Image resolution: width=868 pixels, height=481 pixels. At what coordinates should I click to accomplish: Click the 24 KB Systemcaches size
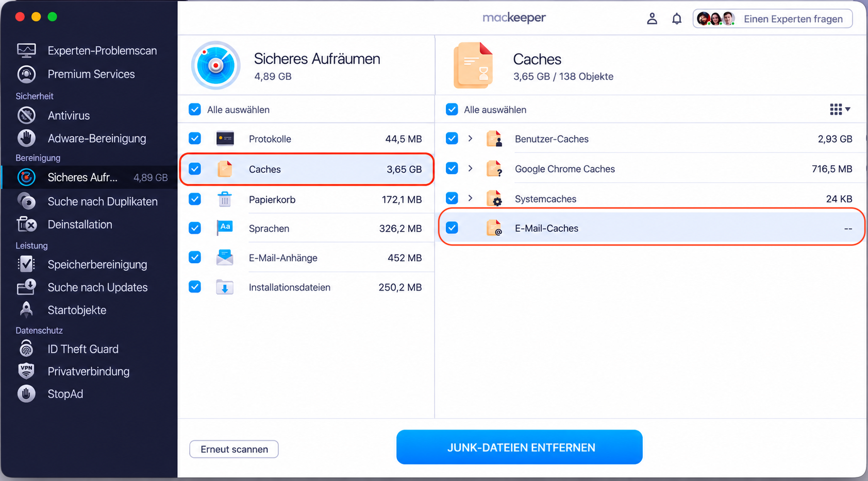tap(839, 199)
